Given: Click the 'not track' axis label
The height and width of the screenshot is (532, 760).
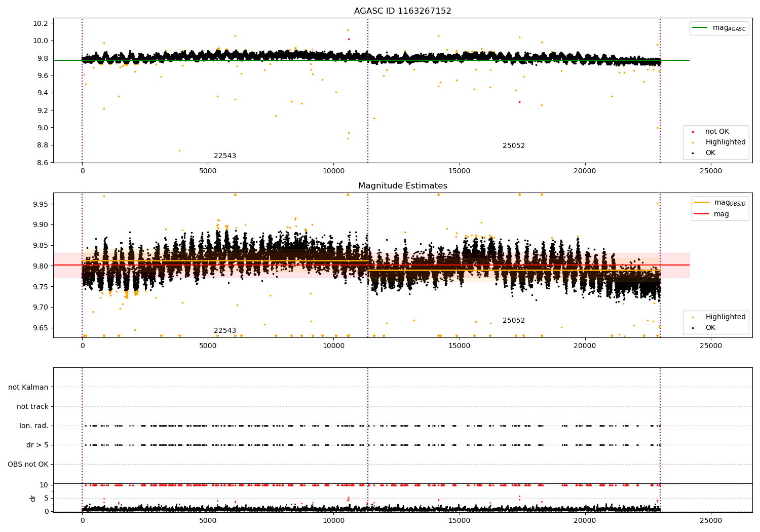Looking at the screenshot, I should pos(32,407).
